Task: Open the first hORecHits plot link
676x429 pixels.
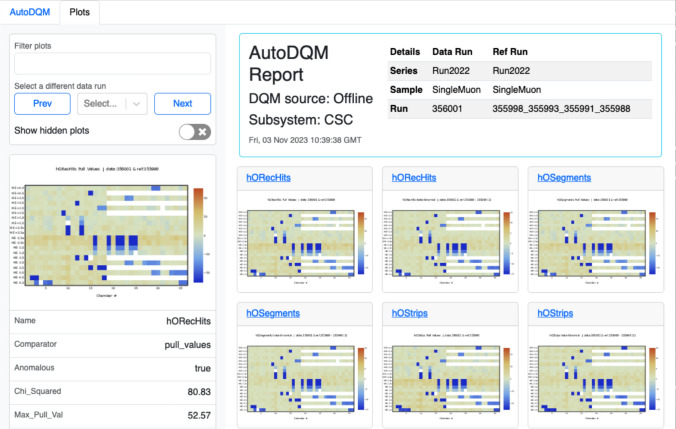Action: pos(268,178)
